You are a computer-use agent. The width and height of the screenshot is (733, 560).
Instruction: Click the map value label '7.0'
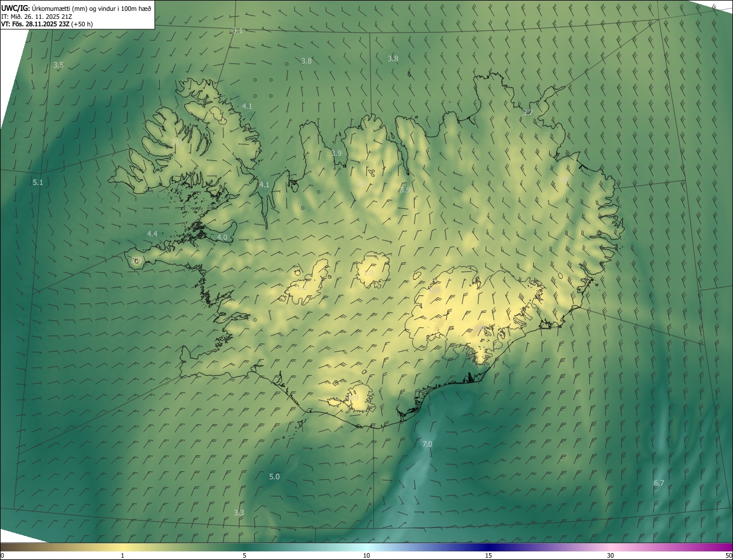[x=427, y=444]
